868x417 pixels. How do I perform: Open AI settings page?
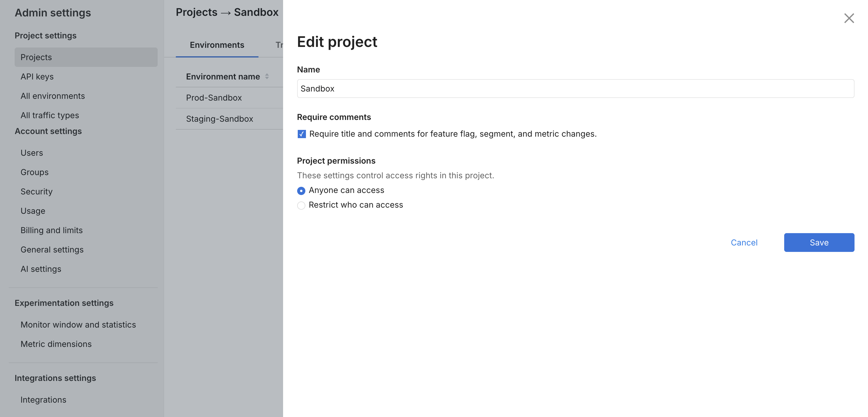click(x=41, y=269)
